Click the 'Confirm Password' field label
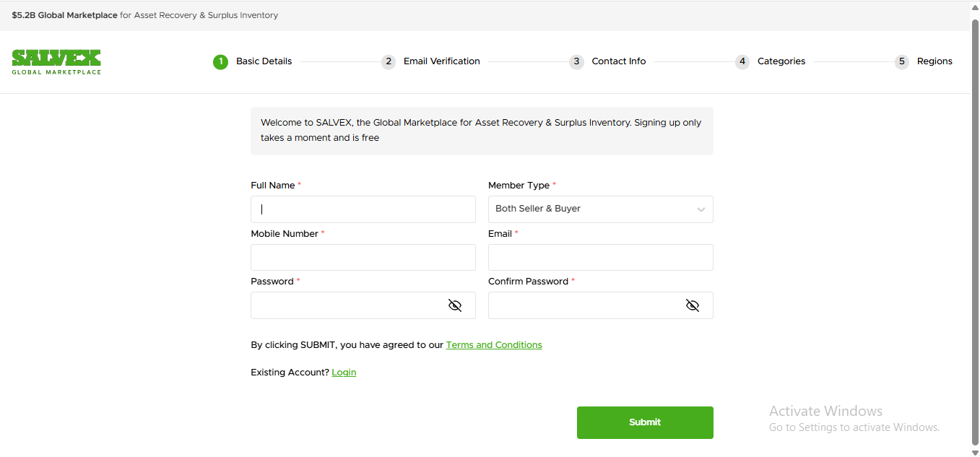Screen dimensions: 980x457 pos(528,282)
